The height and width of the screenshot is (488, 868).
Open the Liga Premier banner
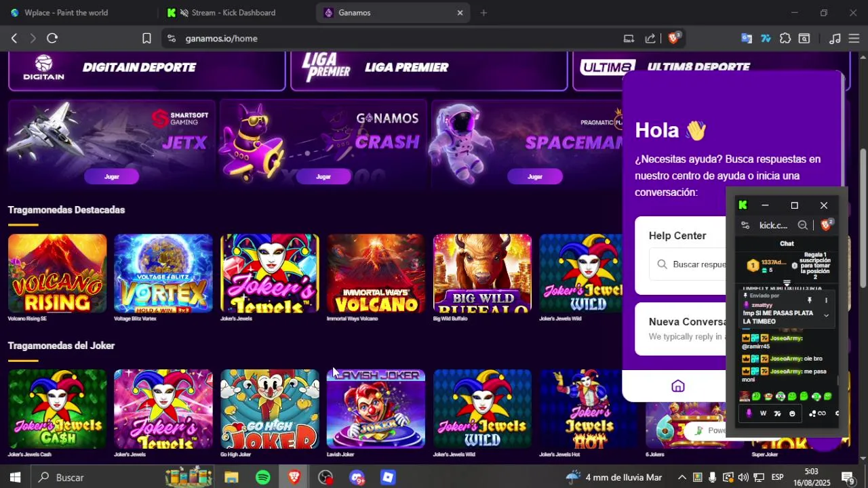point(429,70)
